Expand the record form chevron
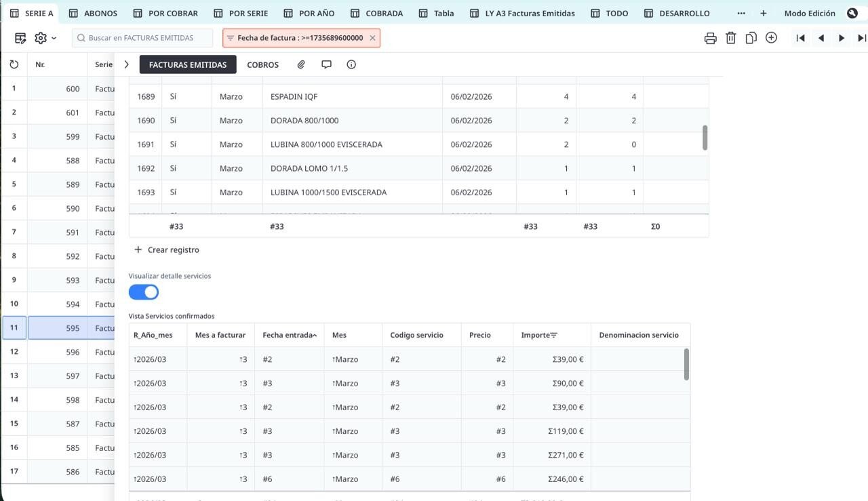The height and width of the screenshot is (501, 868). click(x=126, y=64)
